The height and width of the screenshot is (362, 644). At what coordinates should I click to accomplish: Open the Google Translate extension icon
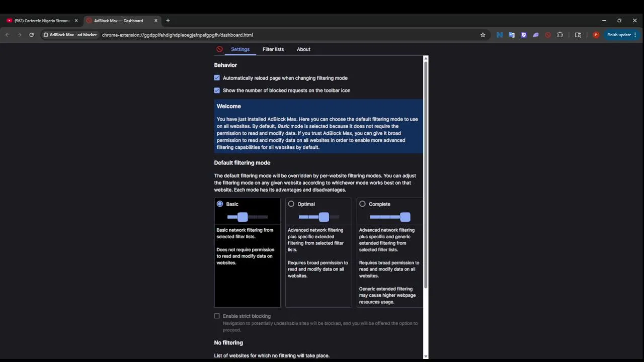[512, 35]
